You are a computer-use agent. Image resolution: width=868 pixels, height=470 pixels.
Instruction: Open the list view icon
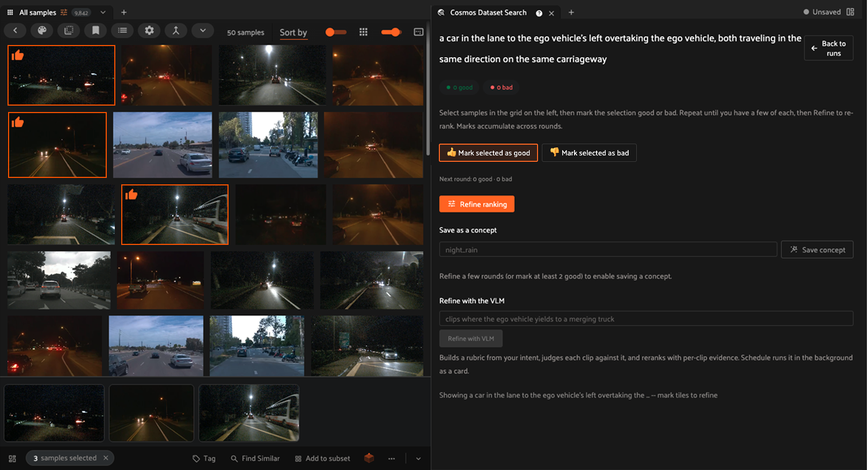coord(122,31)
